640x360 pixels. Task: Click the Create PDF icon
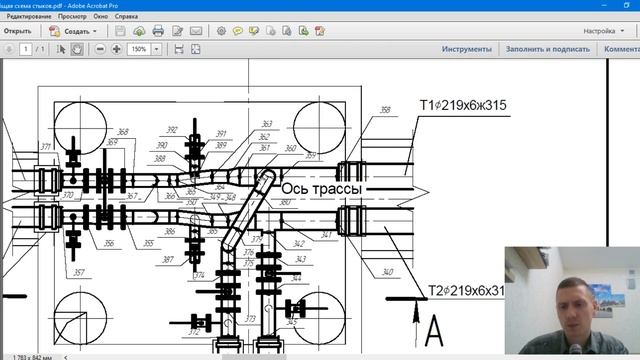(54, 31)
